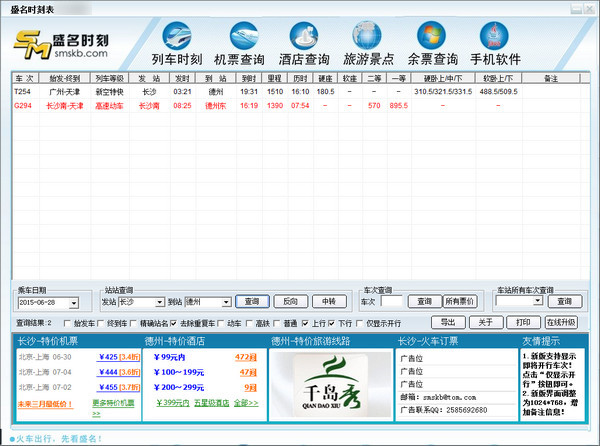Expand the 到站 arrival station dropdown

point(225,301)
